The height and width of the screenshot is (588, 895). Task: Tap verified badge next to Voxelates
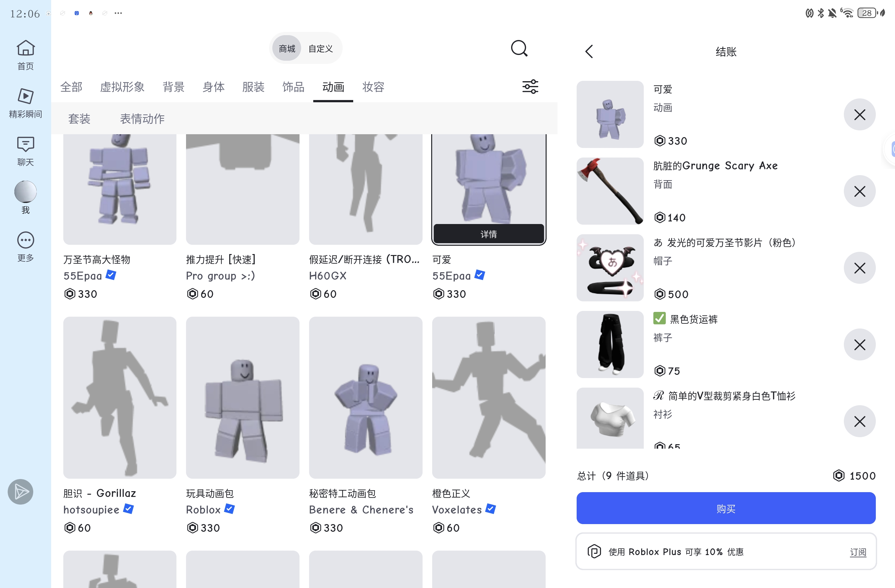tap(490, 509)
